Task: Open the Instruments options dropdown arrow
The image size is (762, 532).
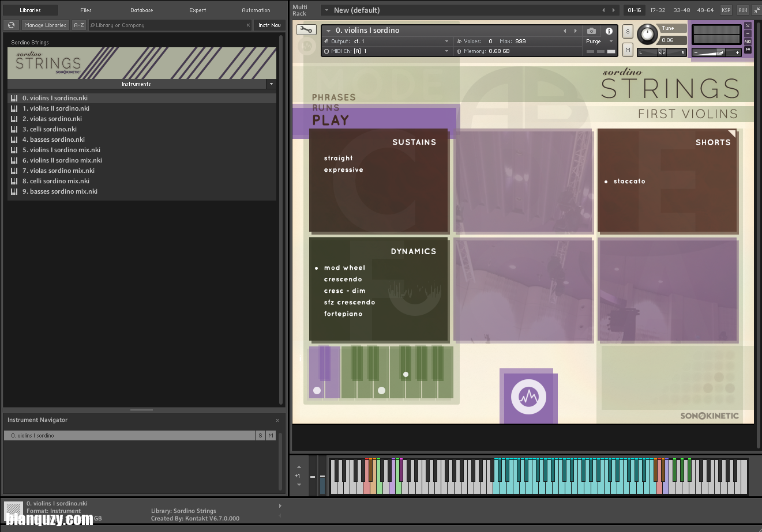Action: point(271,84)
